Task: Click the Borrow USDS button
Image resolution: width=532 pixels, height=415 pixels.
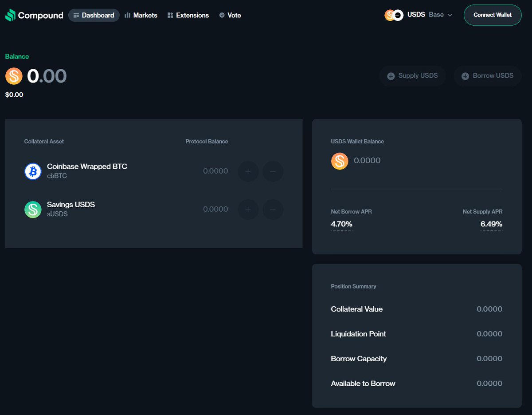Action: coord(488,76)
